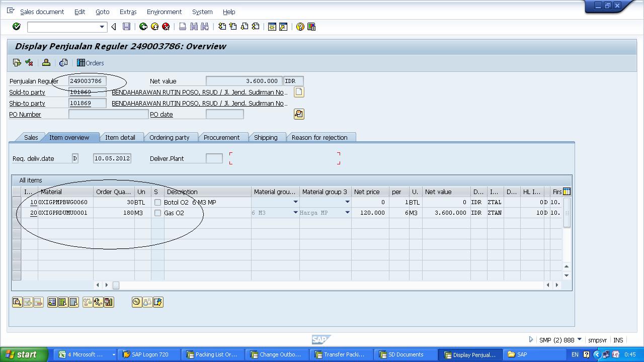This screenshot has width=644, height=362.
Task: Click the Ship-to party label link
Action: coord(27,103)
